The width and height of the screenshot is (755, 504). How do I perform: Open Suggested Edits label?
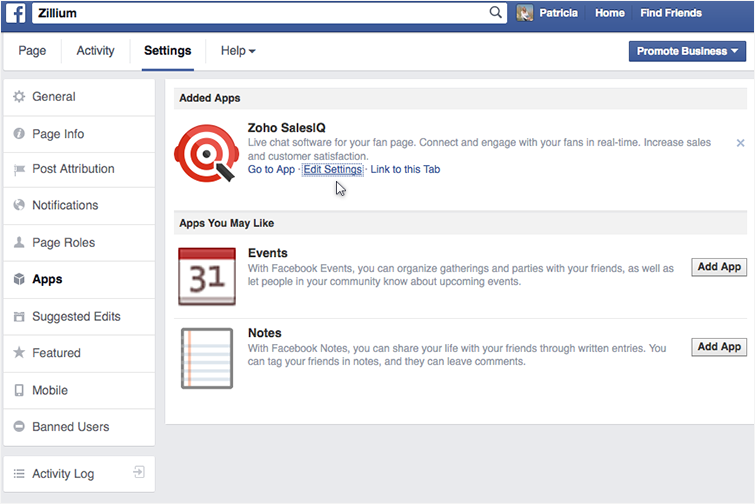(x=76, y=317)
